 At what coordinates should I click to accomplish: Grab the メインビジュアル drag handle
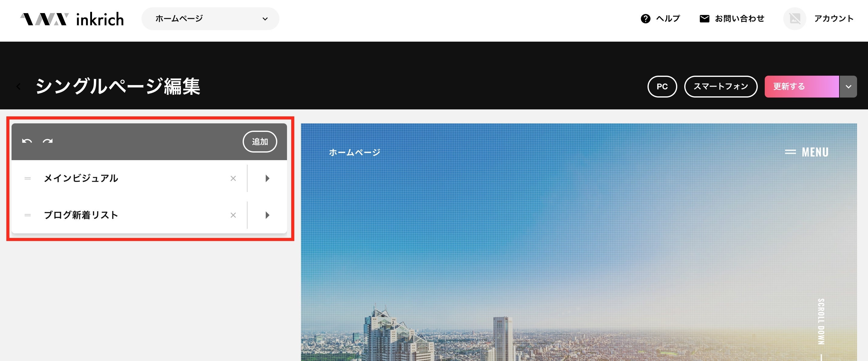pyautogui.click(x=28, y=178)
